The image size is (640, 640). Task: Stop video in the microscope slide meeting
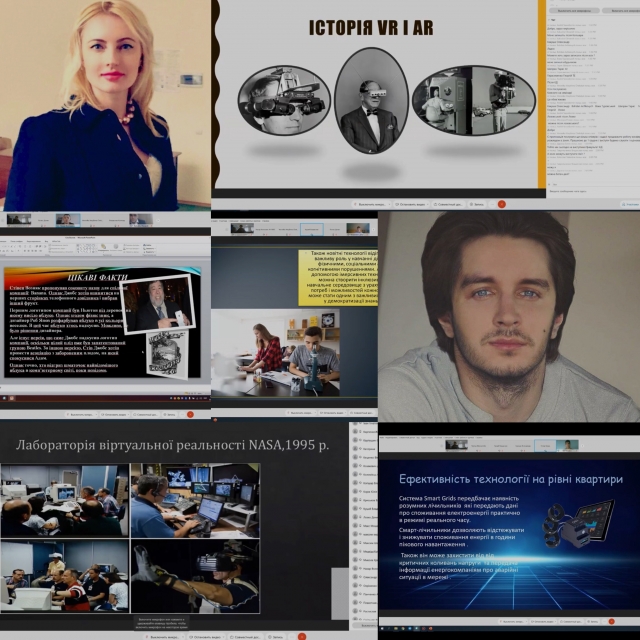(331, 413)
